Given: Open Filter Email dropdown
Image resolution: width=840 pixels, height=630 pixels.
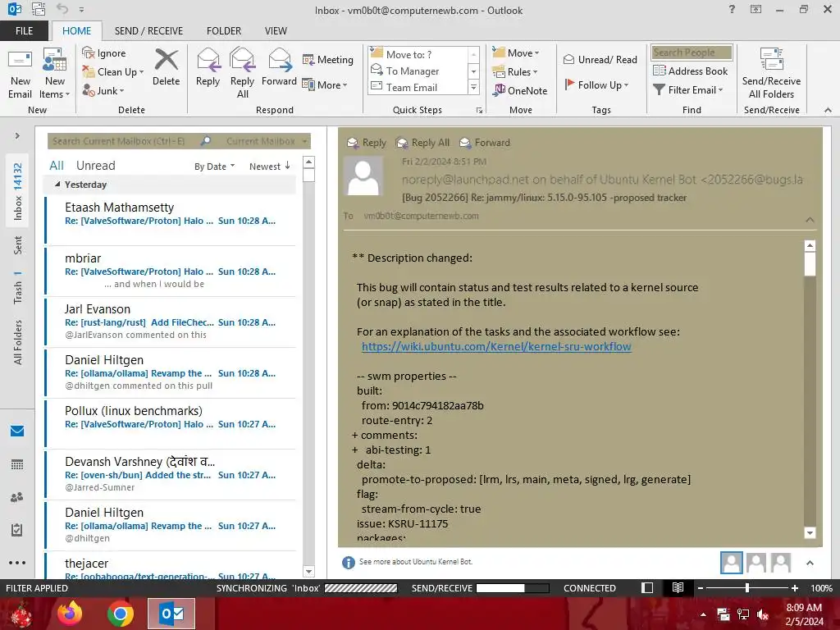Looking at the screenshot, I should [x=688, y=90].
